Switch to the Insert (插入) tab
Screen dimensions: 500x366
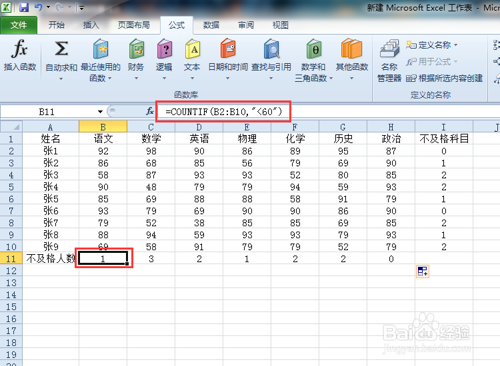pos(91,25)
